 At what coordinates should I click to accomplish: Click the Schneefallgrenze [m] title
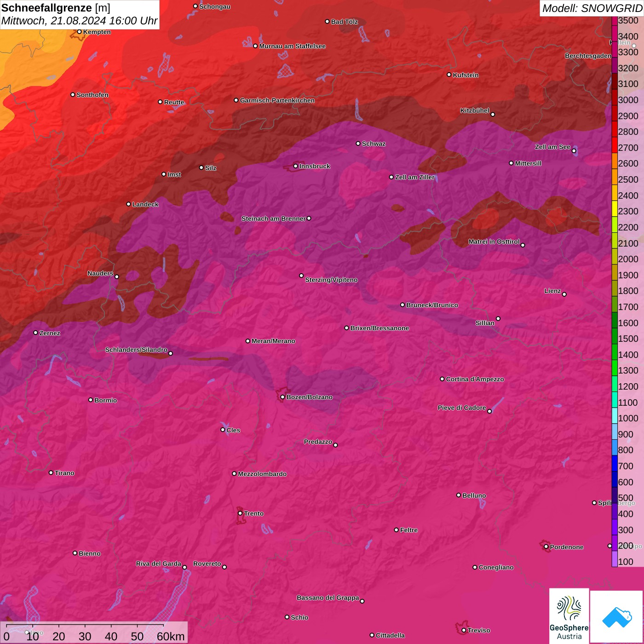click(x=56, y=8)
